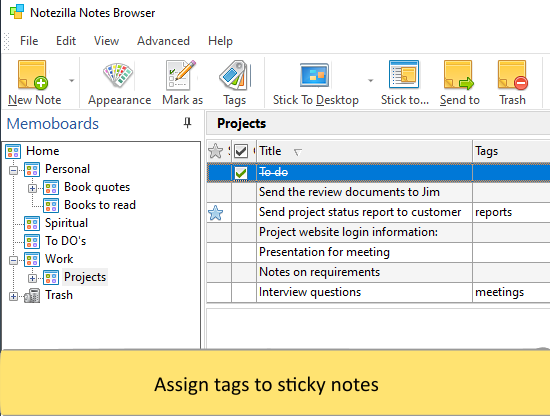Pin the Memoboards panel with pushpin

tap(188, 123)
